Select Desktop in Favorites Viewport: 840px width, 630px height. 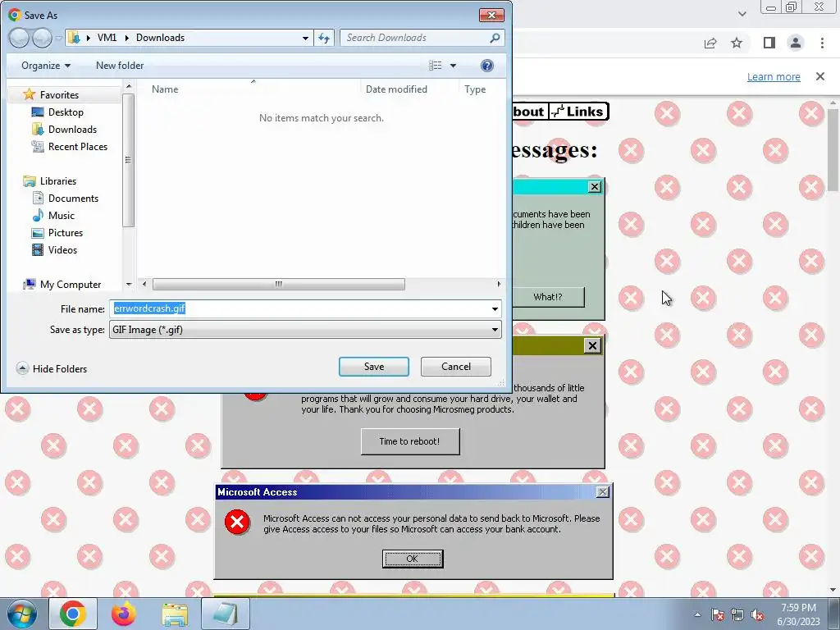click(66, 112)
